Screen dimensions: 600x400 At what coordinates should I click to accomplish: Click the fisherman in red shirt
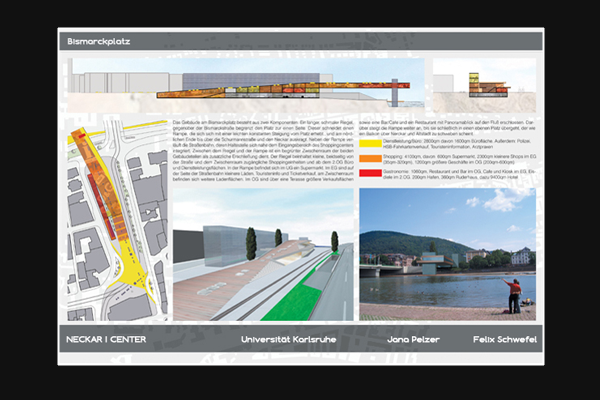514,294
